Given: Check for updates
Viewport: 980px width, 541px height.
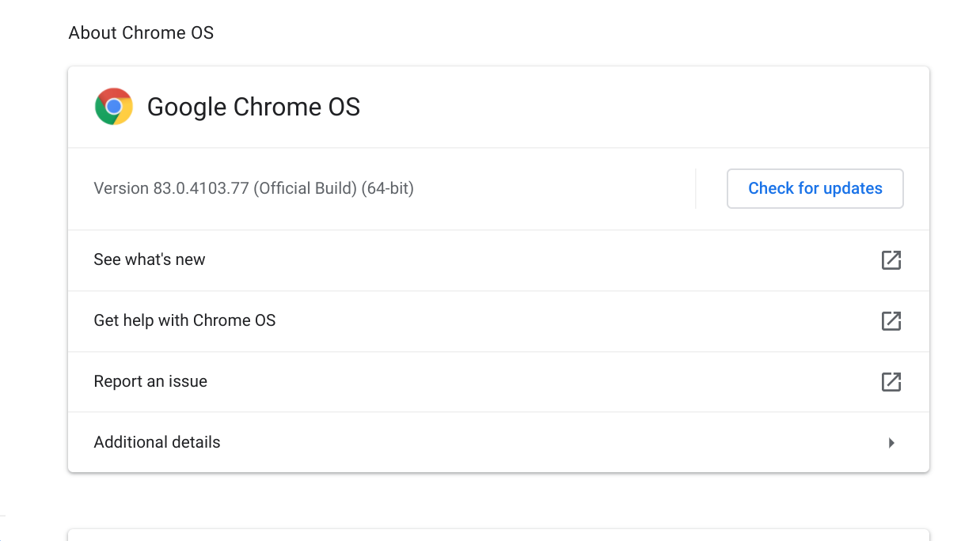Looking at the screenshot, I should (815, 188).
